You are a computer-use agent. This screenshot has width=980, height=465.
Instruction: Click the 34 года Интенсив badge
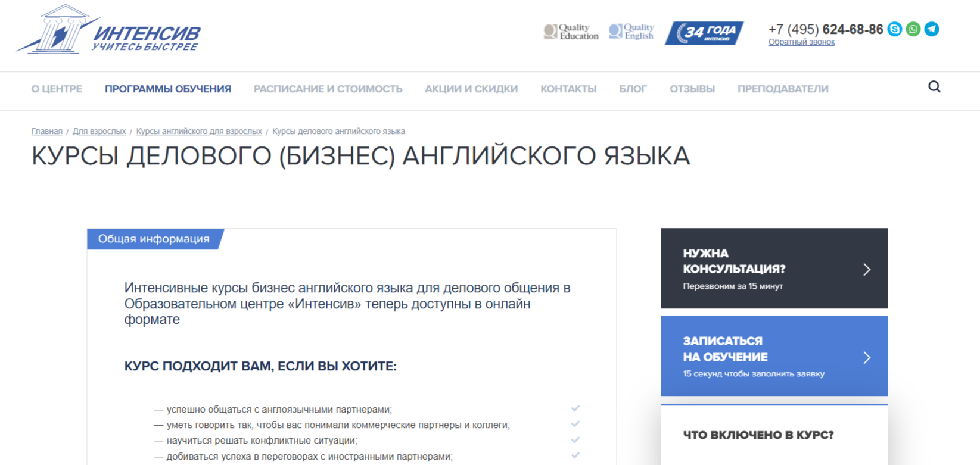(x=704, y=33)
